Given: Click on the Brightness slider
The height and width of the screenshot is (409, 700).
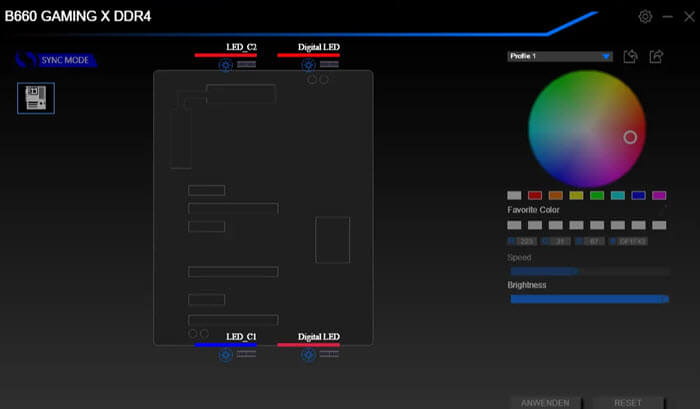Looking at the screenshot, I should (589, 299).
